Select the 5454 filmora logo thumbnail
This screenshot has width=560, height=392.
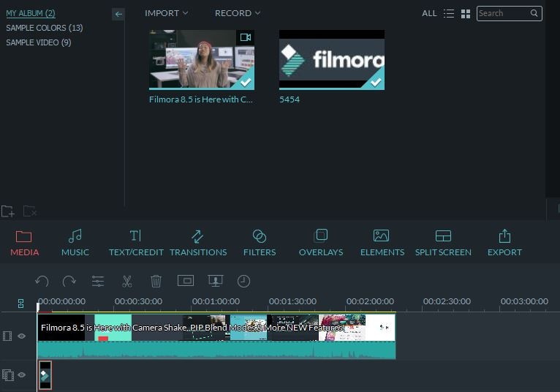332,60
